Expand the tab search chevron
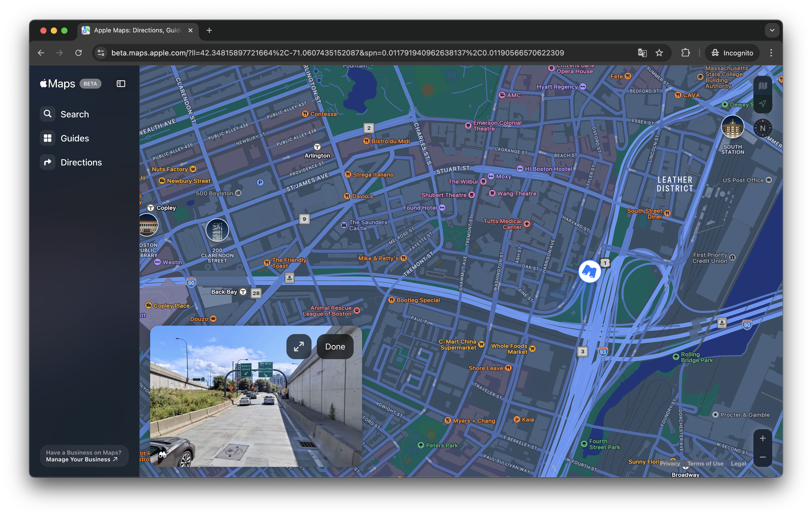812x516 pixels. click(x=772, y=30)
